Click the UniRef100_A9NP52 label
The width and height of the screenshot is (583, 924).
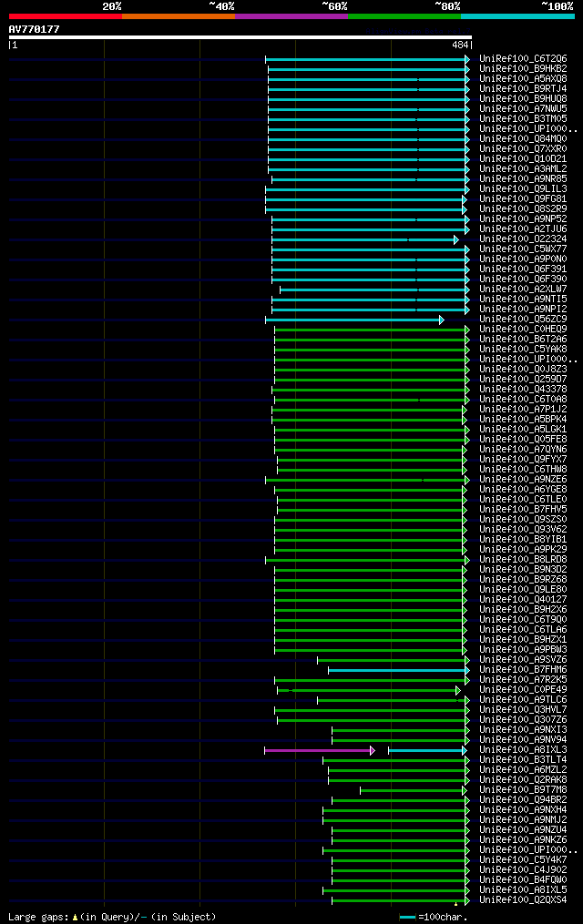point(523,219)
